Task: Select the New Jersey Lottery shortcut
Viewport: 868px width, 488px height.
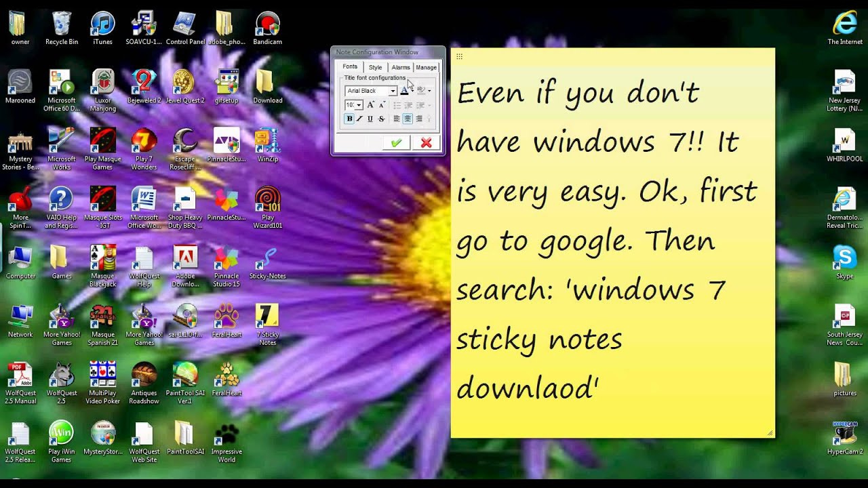Action: [x=845, y=90]
